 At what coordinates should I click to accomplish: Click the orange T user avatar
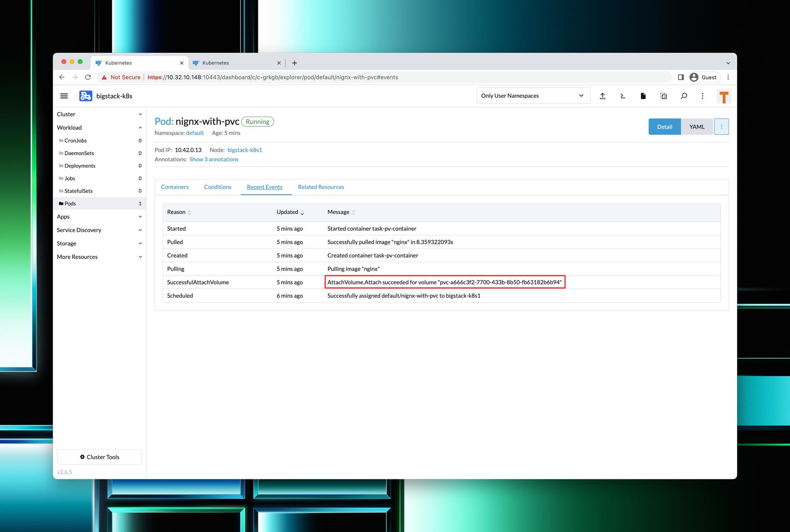coord(724,96)
